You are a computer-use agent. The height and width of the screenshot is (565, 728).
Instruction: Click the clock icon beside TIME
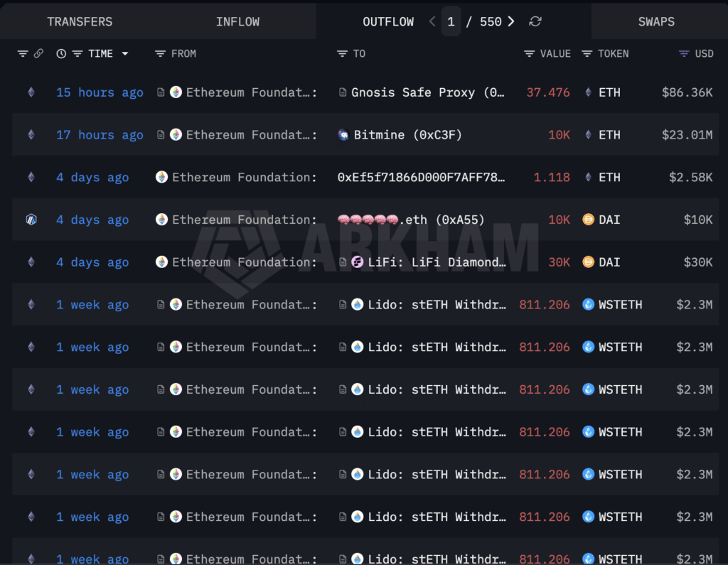point(61,54)
